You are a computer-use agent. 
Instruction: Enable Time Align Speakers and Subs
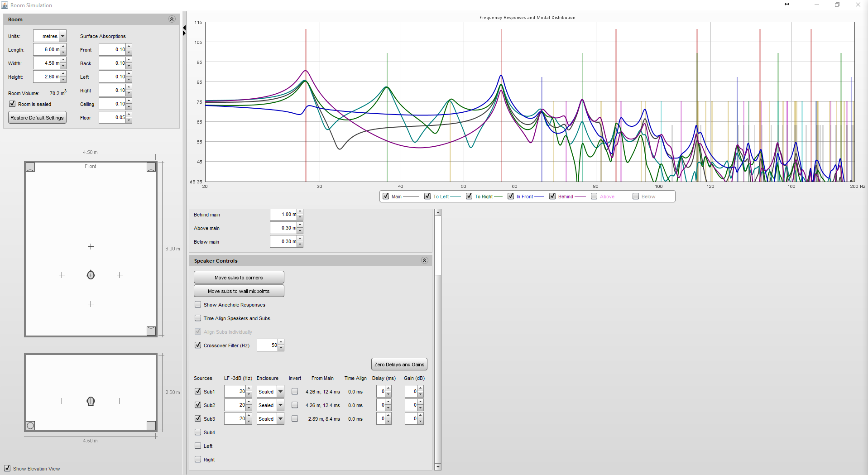tap(198, 318)
